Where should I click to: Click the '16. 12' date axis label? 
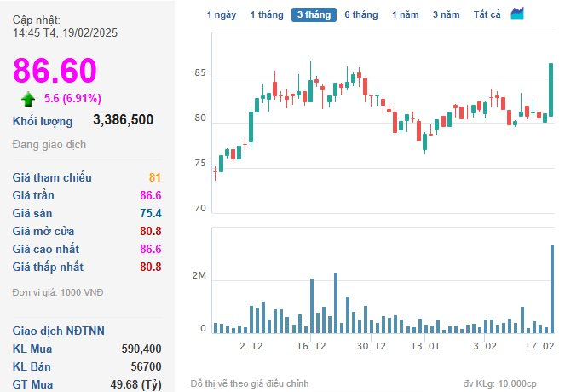tap(311, 346)
